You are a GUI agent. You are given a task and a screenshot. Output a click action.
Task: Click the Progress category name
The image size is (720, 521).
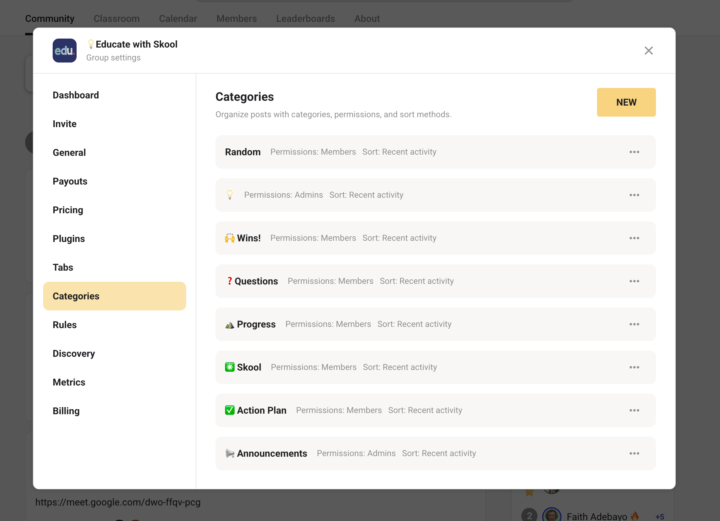tap(256, 324)
